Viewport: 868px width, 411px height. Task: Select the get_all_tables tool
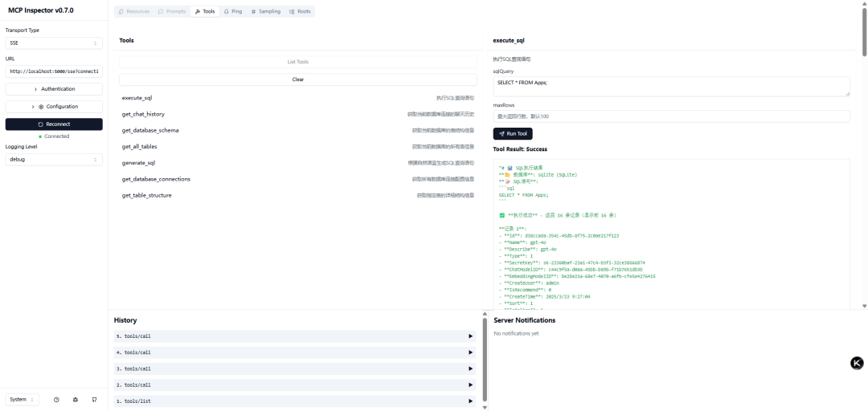point(298,147)
